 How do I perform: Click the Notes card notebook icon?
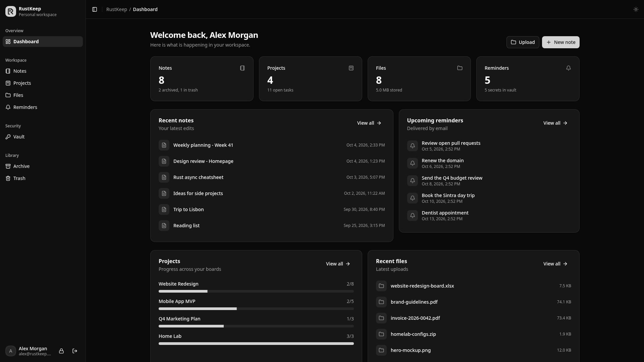coord(243,68)
